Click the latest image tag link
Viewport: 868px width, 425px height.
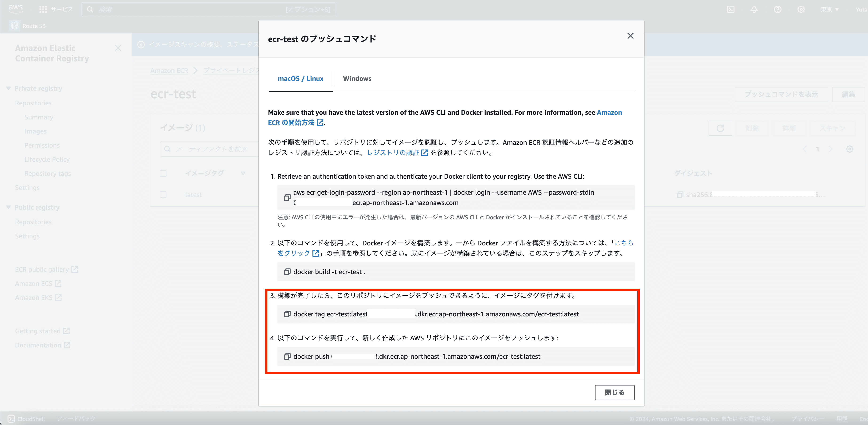pyautogui.click(x=193, y=195)
